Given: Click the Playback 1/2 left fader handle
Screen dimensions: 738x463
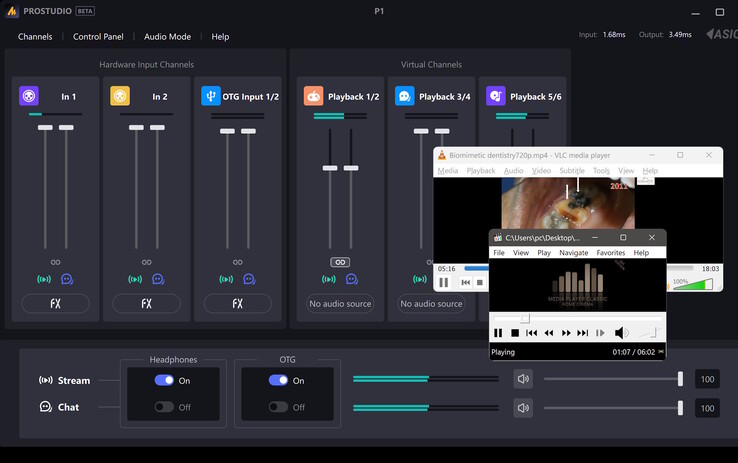Looking at the screenshot, I should pyautogui.click(x=330, y=168).
